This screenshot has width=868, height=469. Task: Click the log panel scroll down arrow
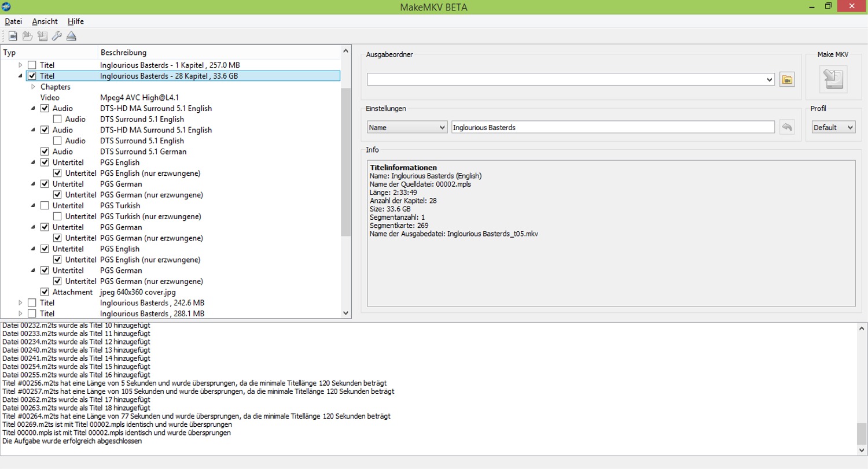(x=862, y=449)
